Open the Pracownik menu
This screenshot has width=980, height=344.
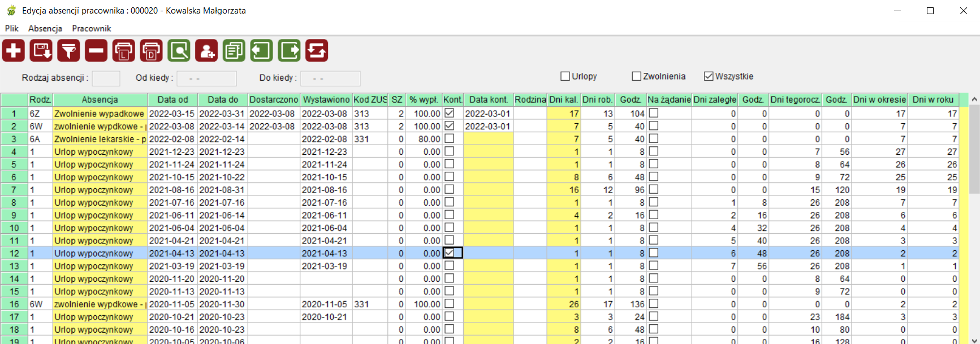pyautogui.click(x=92, y=28)
